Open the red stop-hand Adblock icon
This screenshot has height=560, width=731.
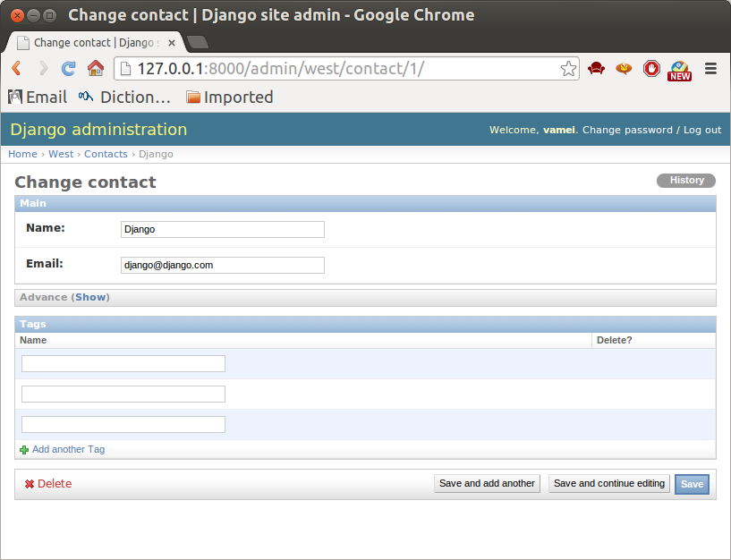click(651, 69)
